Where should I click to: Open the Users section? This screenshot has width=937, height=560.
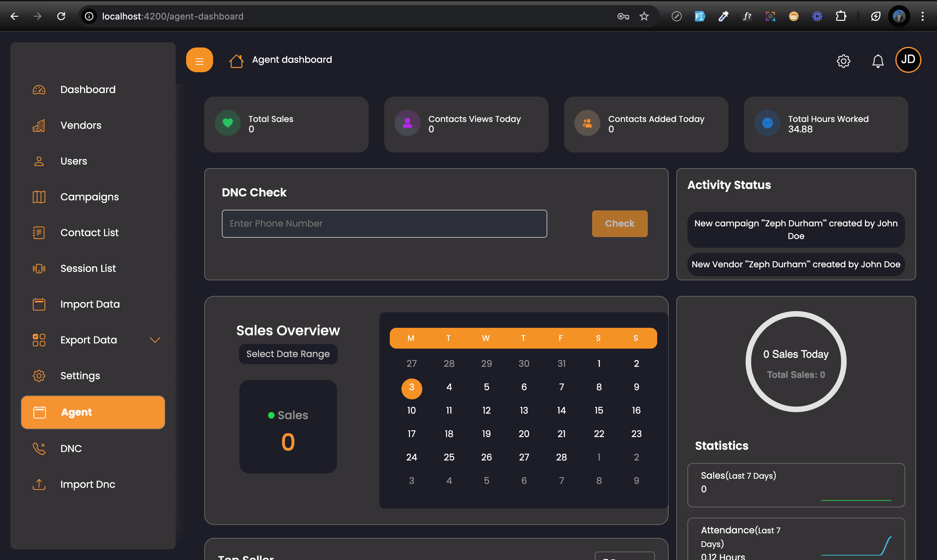pos(73,161)
